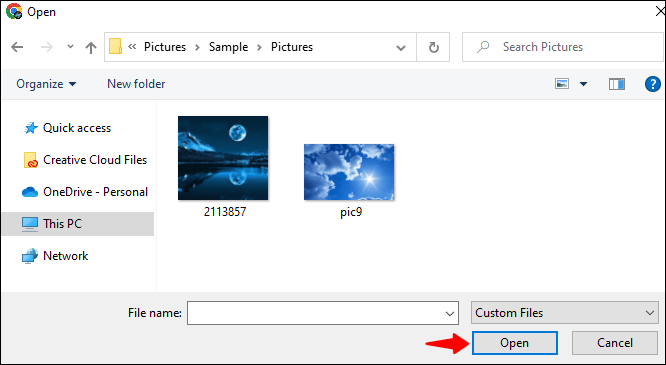
Task: Navigate up one folder level arrow
Action: 90,47
